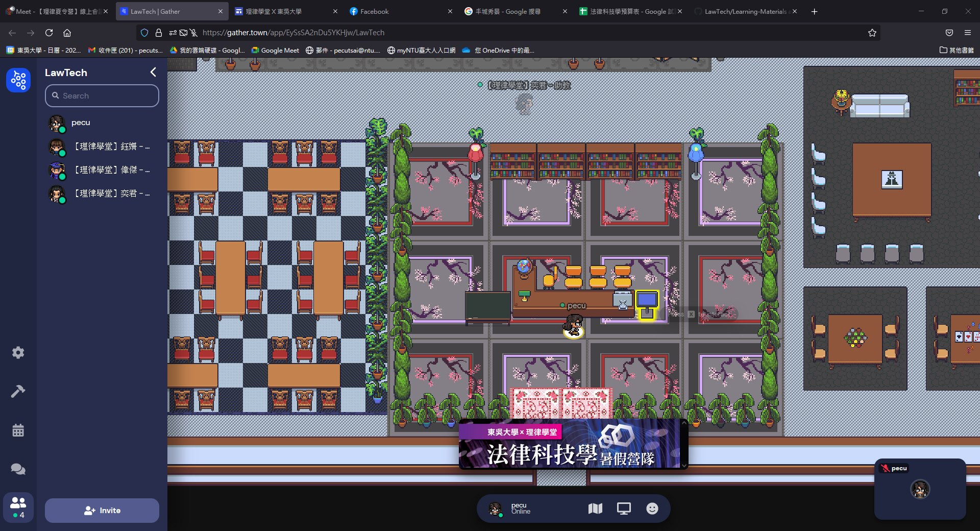Open Gather settings gear in left sidebar

coord(18,353)
